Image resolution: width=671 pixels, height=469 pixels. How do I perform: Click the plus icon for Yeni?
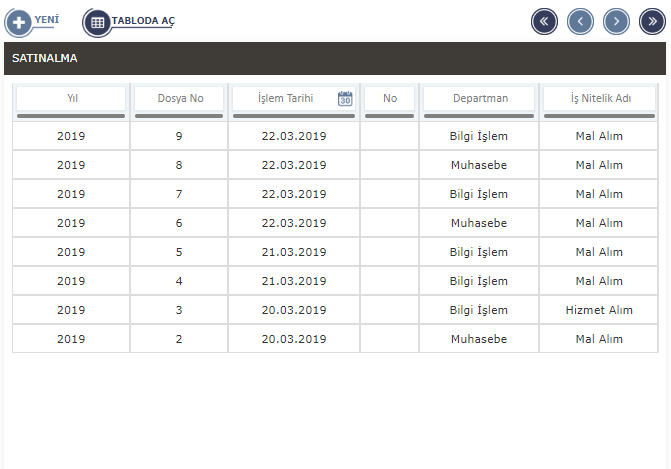[19, 22]
